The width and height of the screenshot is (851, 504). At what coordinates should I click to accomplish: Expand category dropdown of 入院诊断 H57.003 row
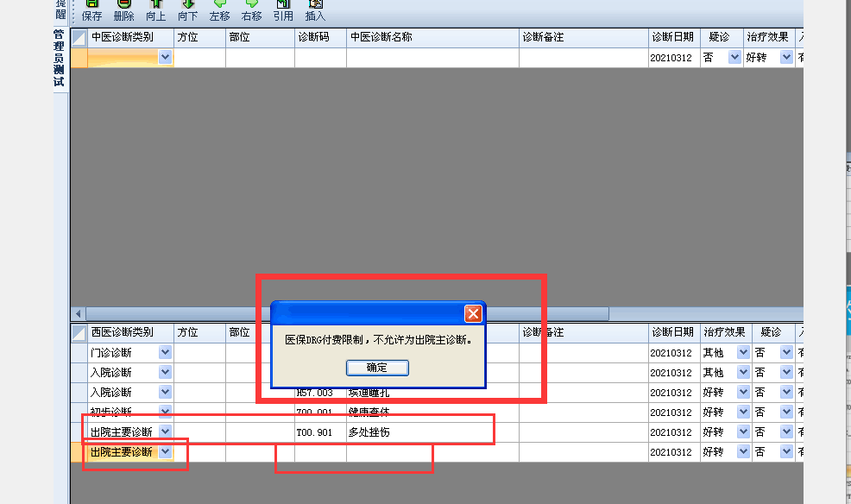coord(166,392)
